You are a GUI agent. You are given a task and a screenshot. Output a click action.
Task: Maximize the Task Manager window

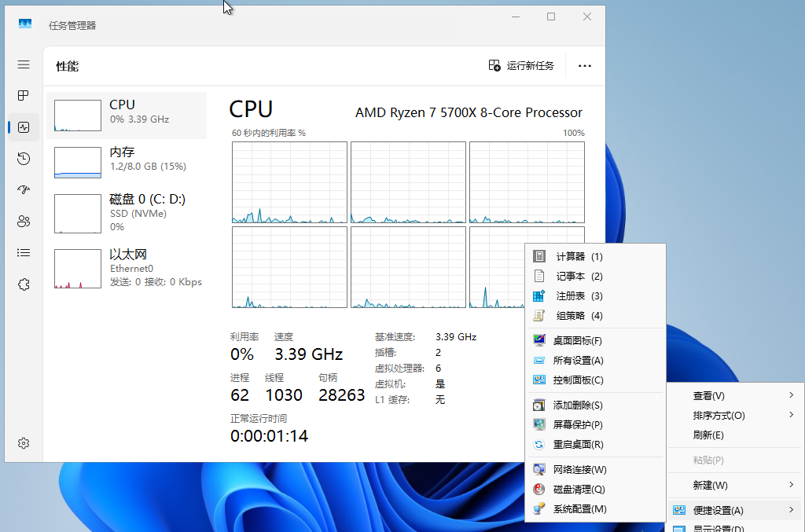[x=551, y=17]
